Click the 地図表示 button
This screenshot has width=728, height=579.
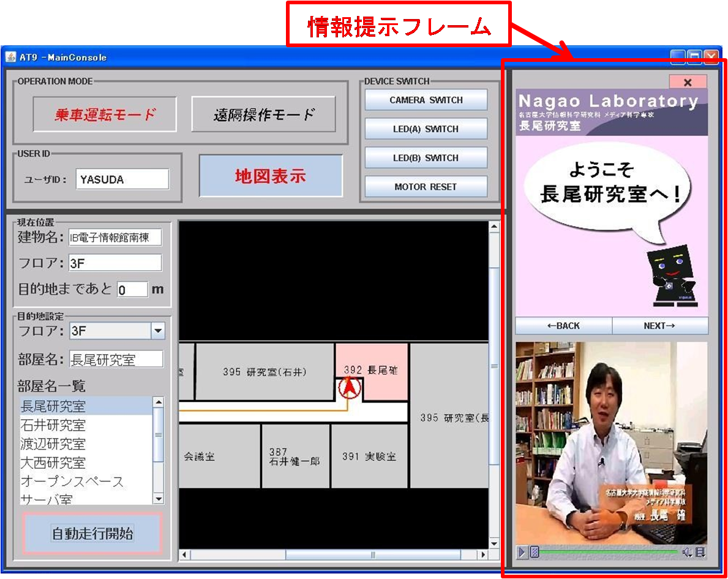[271, 176]
